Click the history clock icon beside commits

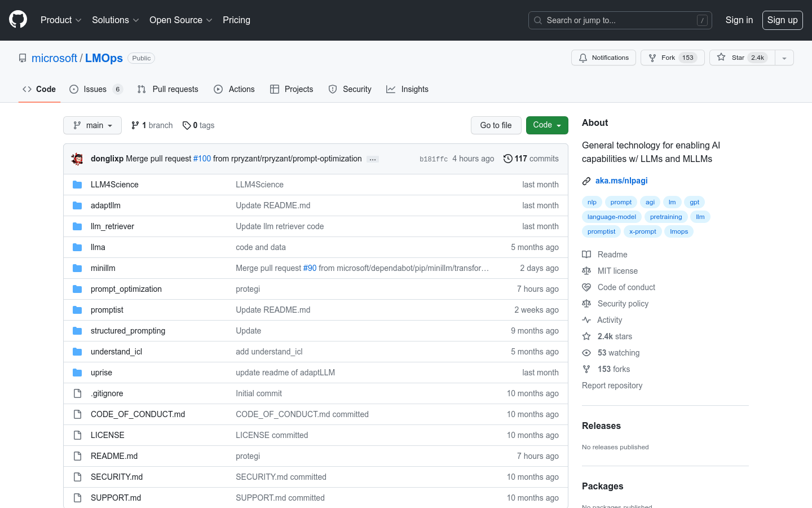tap(507, 159)
